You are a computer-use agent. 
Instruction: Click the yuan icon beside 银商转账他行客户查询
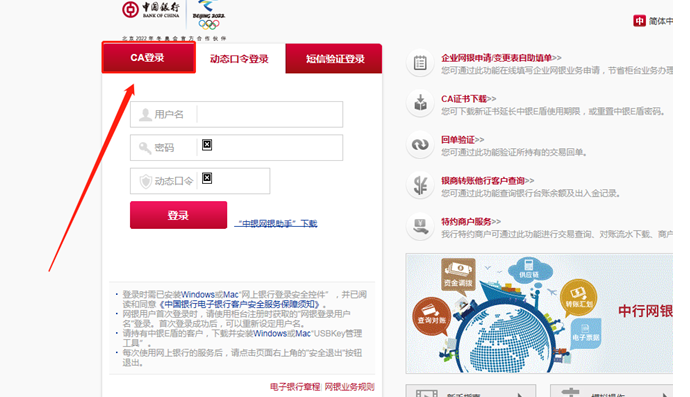point(420,185)
